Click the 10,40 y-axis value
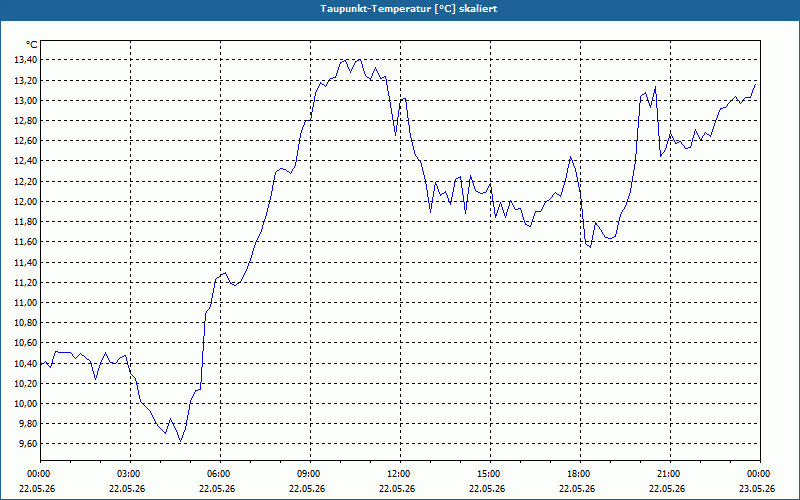The width and height of the screenshot is (800, 500). [27, 363]
